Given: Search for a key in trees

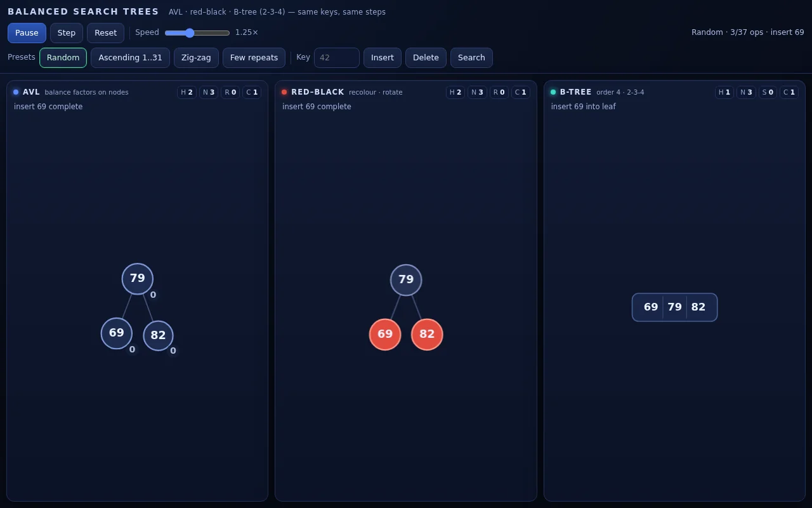Looking at the screenshot, I should point(471,58).
